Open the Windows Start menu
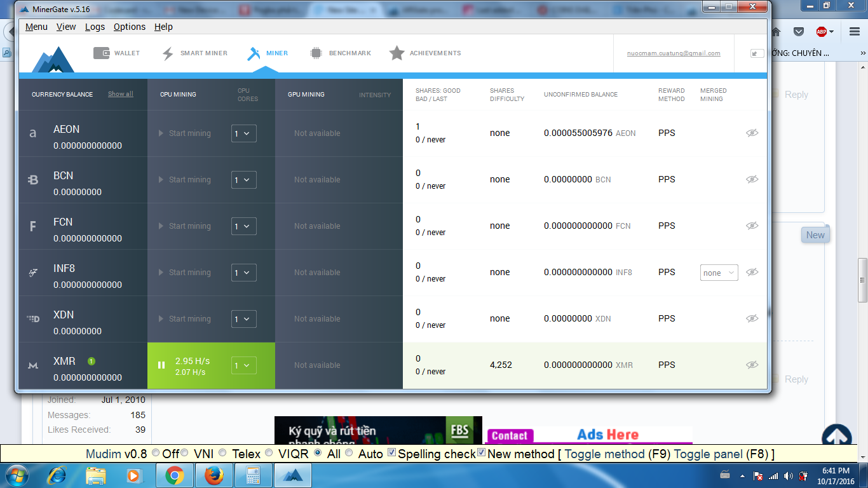868x488 pixels. [x=17, y=475]
